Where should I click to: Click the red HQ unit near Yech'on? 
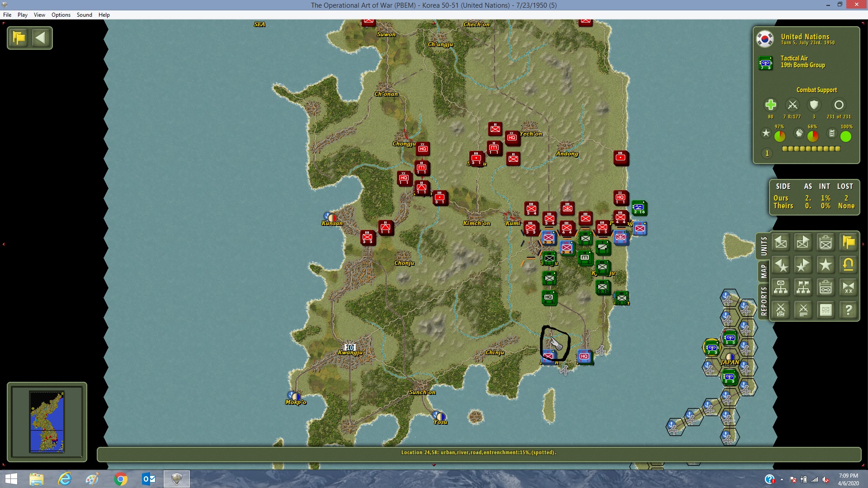[512, 138]
